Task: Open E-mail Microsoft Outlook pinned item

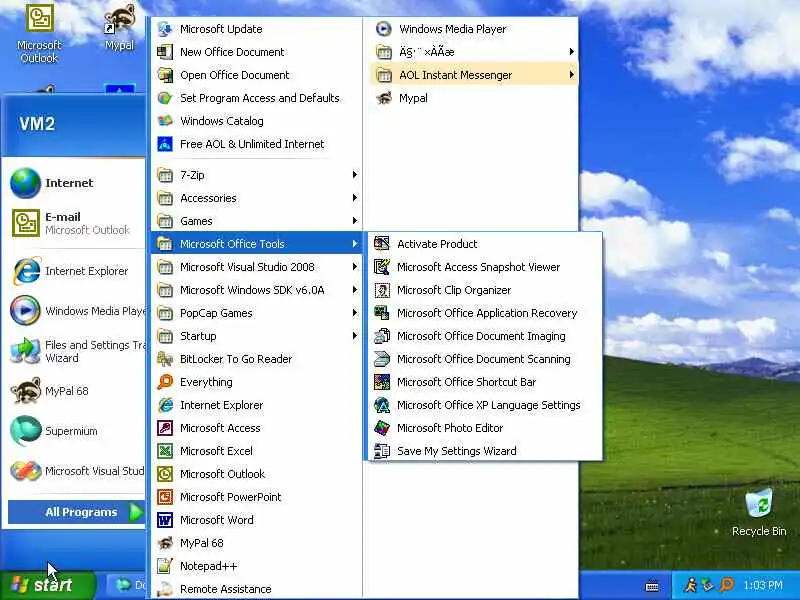Action: pyautogui.click(x=74, y=223)
